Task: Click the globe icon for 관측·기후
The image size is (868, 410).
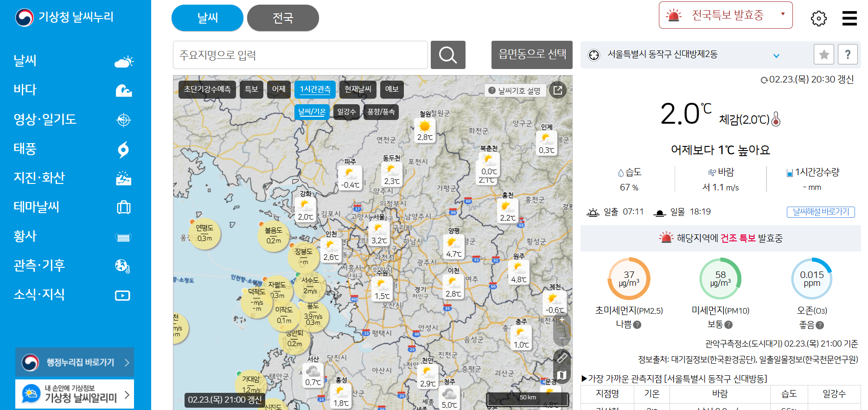Action: pyautogui.click(x=122, y=266)
